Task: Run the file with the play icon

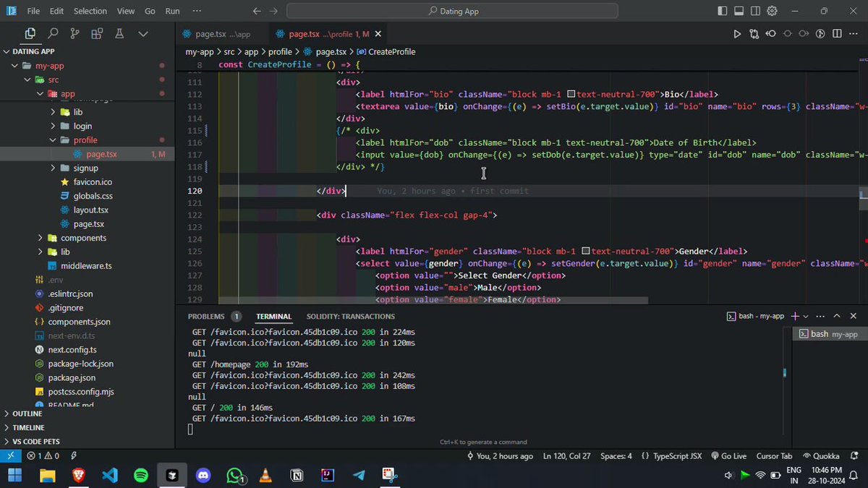Action: click(x=737, y=33)
